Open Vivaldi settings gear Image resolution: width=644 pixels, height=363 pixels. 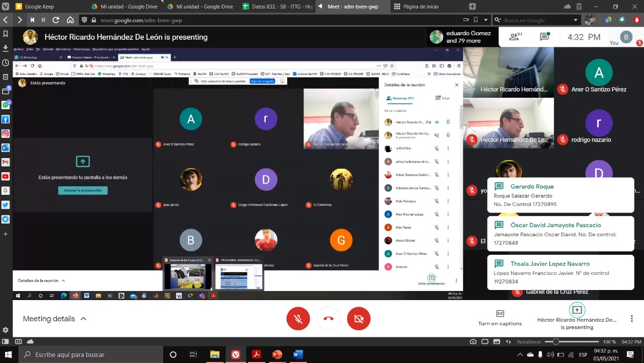[6, 330]
